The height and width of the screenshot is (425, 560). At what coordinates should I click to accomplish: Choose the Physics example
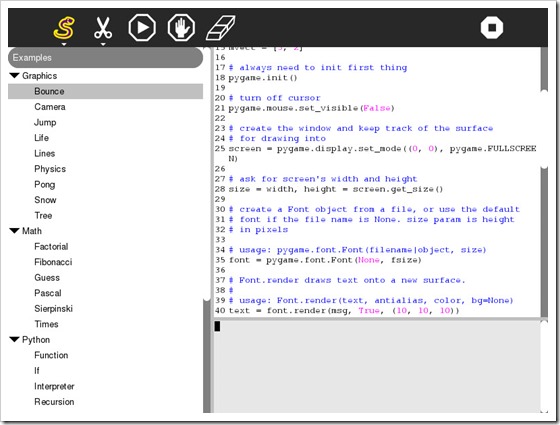[x=50, y=169]
